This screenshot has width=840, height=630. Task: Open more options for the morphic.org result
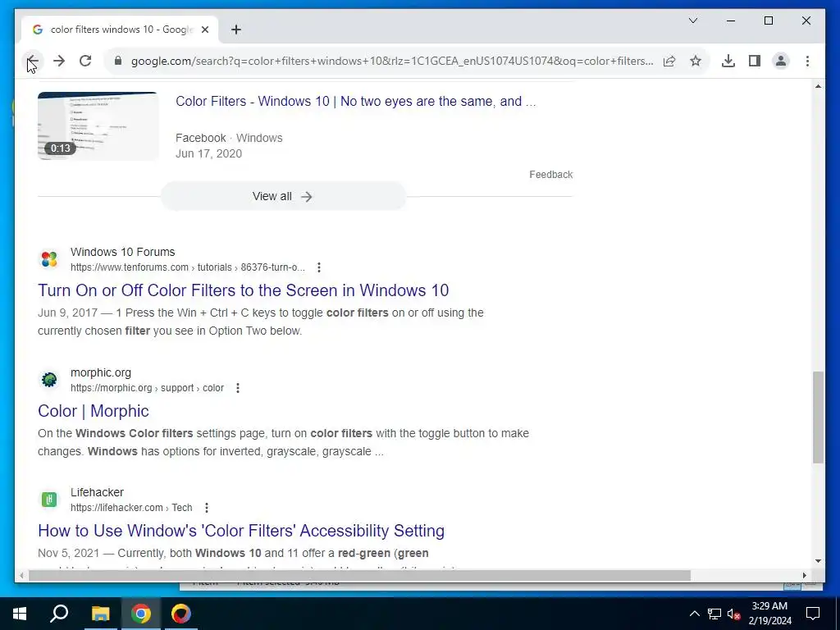tap(238, 388)
